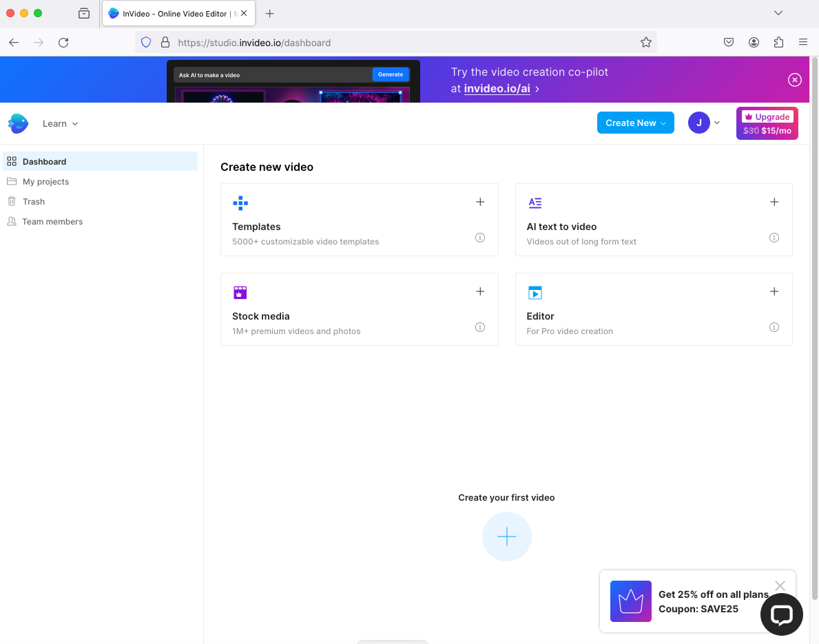The width and height of the screenshot is (819, 644).
Task: Click the J profile avatar
Action: (x=698, y=123)
